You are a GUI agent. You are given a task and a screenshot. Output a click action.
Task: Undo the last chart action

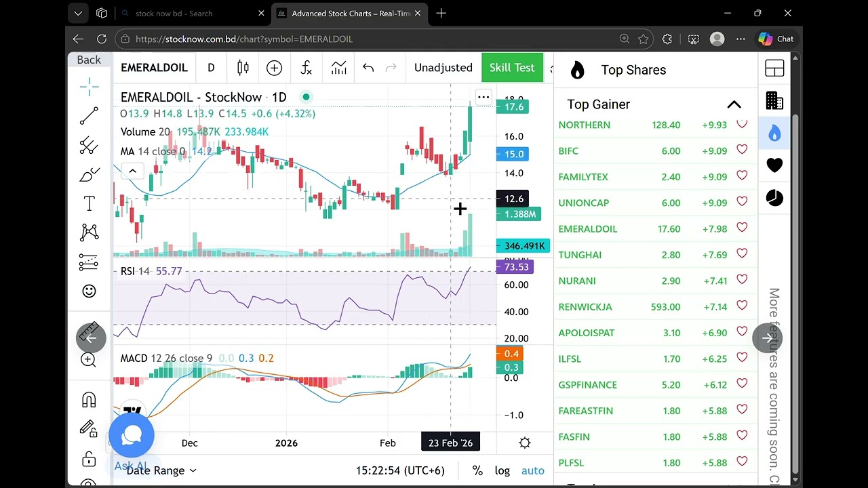pos(368,68)
